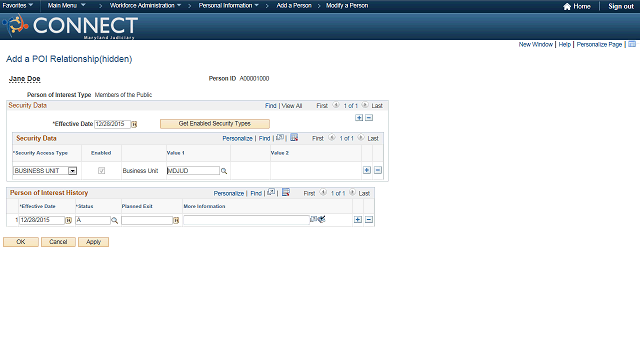The image size is (640, 360).
Task: Toggle the Enabled checkbox for Business Unit
Action: tap(101, 171)
